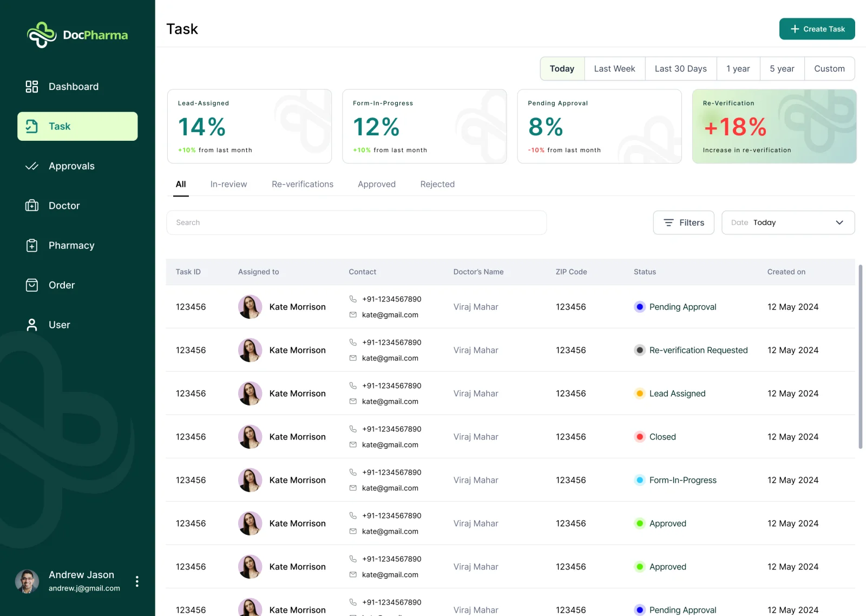Click the Order shopping bag icon
Image resolution: width=866 pixels, height=616 pixels.
click(x=32, y=285)
